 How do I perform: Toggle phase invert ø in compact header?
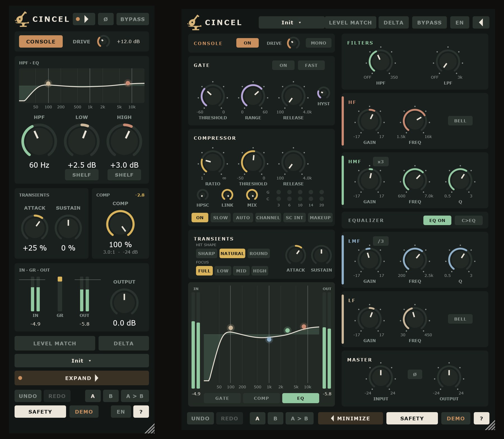pos(106,19)
